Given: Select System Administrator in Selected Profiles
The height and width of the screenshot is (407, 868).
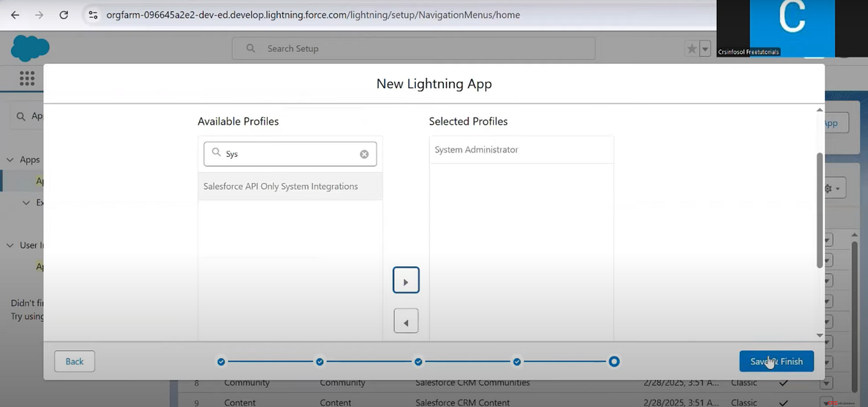Looking at the screenshot, I should pos(521,150).
